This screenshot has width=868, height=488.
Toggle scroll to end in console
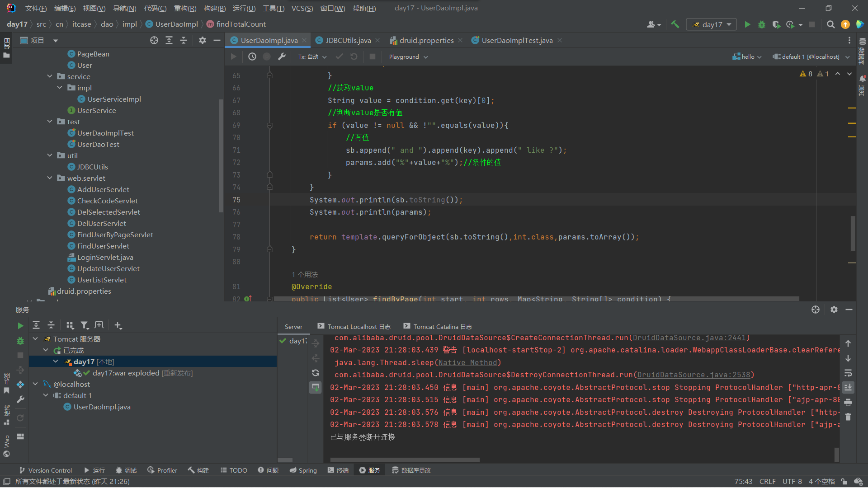(x=848, y=388)
